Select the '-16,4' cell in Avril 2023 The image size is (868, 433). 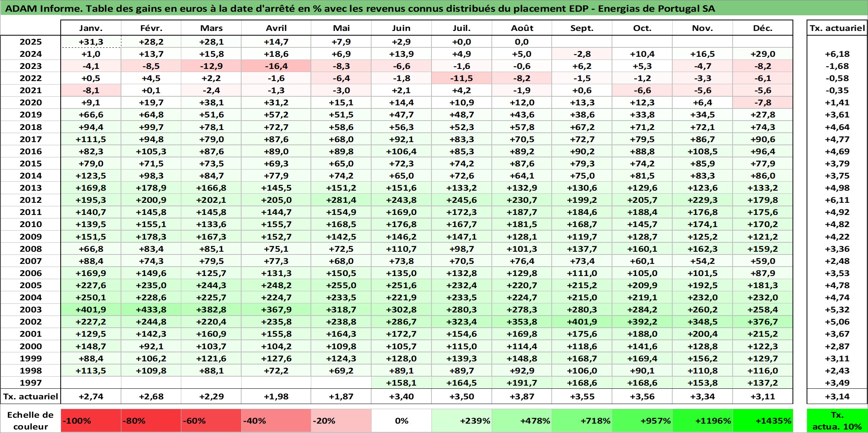(276, 66)
